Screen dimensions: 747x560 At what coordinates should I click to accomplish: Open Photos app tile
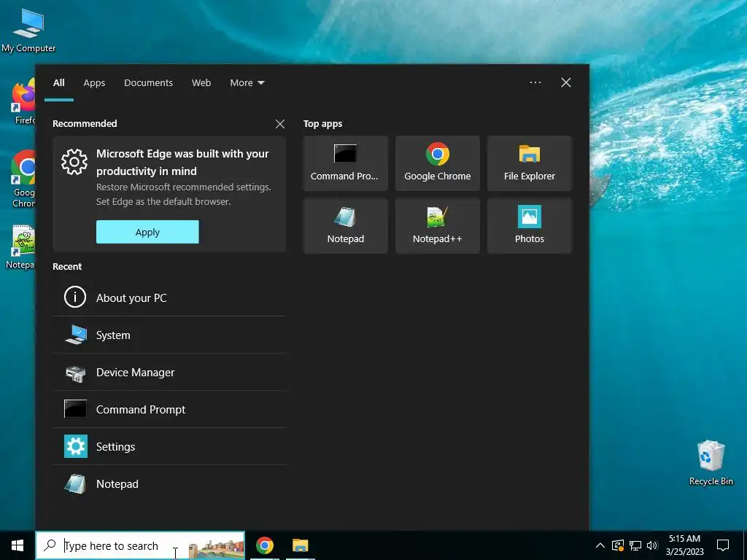click(530, 226)
